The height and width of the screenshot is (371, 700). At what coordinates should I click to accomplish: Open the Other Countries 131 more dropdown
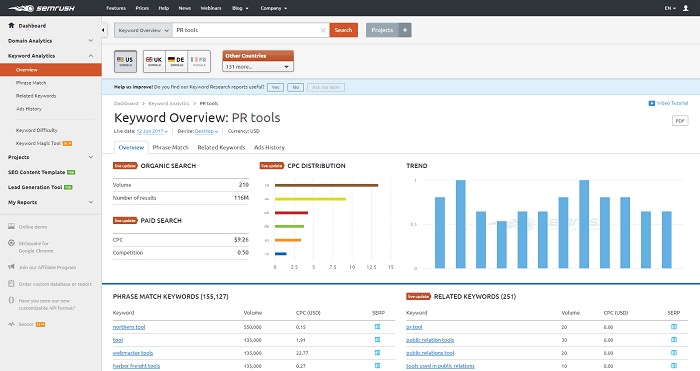coord(258,67)
